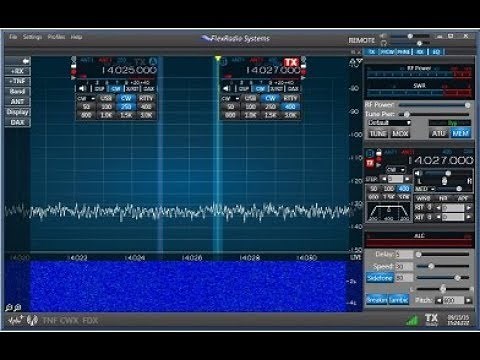Screen dimensions: 480x360
Task: Open the DAX panel on left sidebar
Action: 18,122
